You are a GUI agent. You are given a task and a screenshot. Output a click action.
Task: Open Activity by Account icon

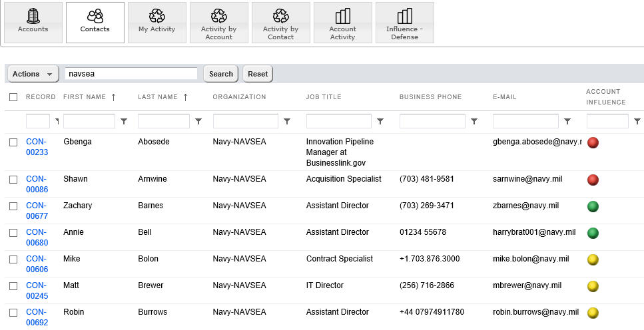[x=218, y=17]
